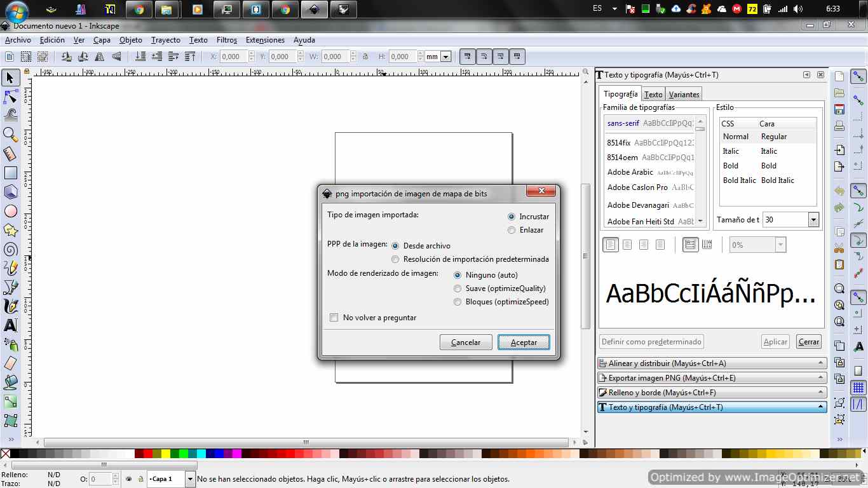This screenshot has width=868, height=488.
Task: Select Adobe Caslon Pro font family
Action: [650, 187]
